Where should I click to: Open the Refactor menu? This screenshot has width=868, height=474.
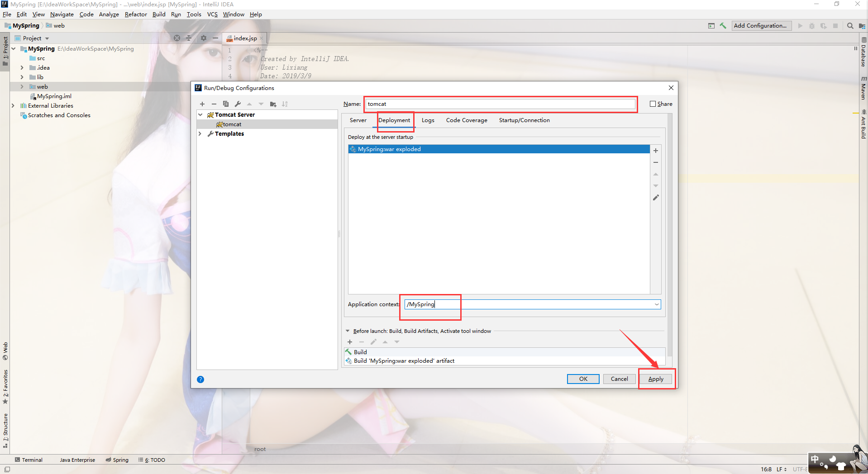pos(136,14)
